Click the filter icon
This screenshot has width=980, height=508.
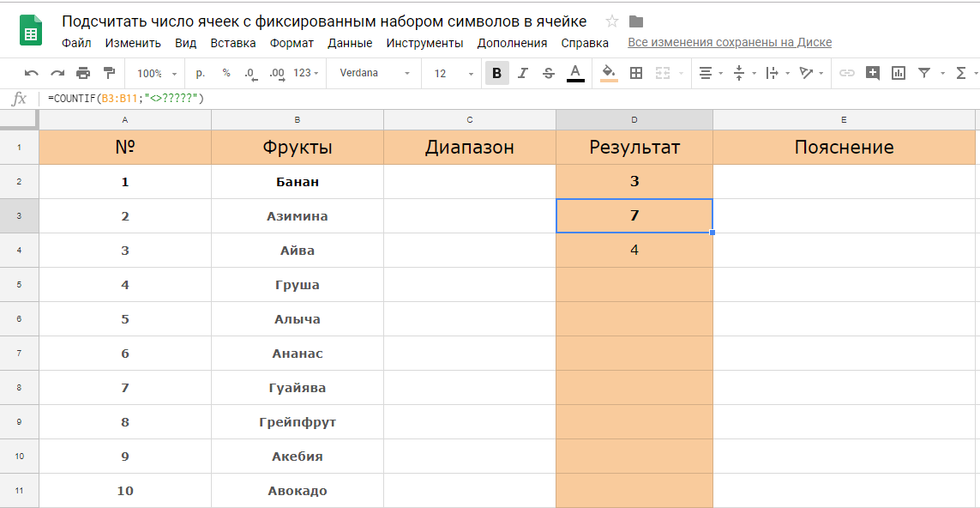click(924, 73)
